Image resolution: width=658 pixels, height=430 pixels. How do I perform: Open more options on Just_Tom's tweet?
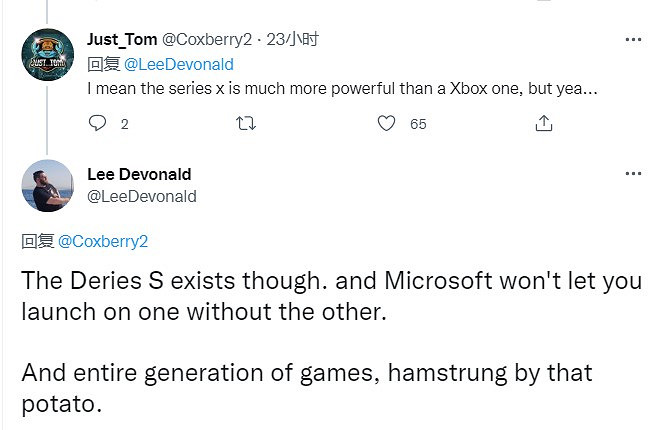(x=632, y=40)
